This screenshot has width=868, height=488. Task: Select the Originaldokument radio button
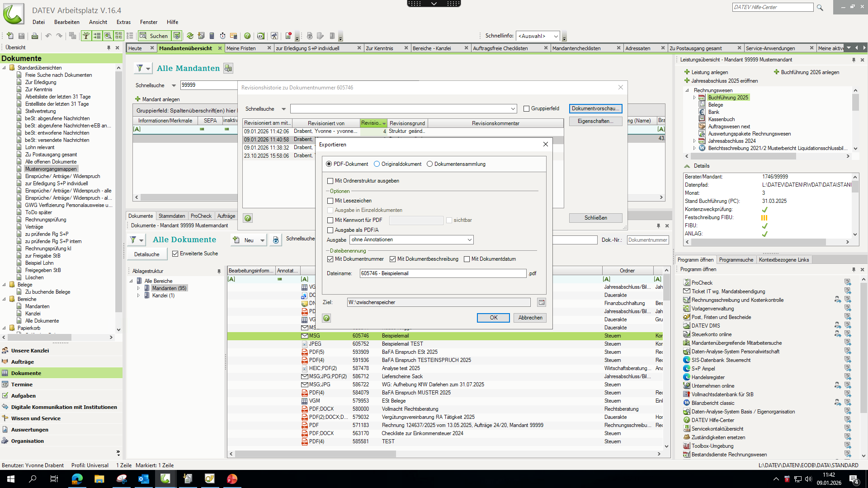377,164
